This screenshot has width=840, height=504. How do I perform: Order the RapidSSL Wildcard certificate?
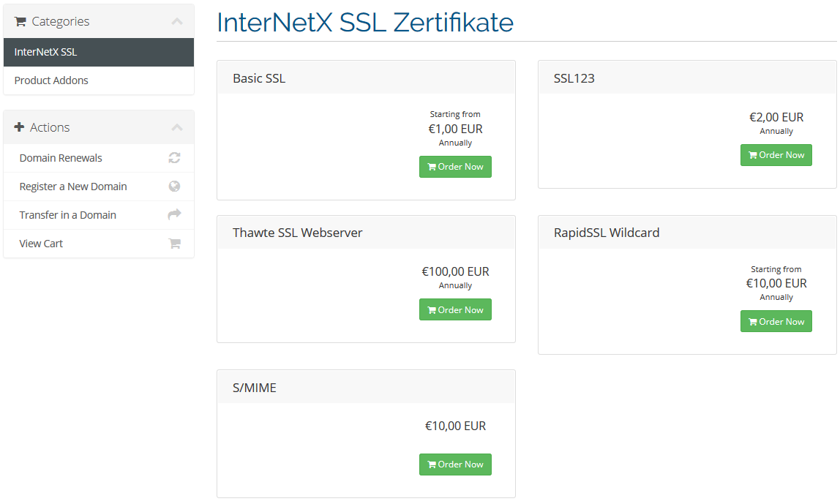776,321
